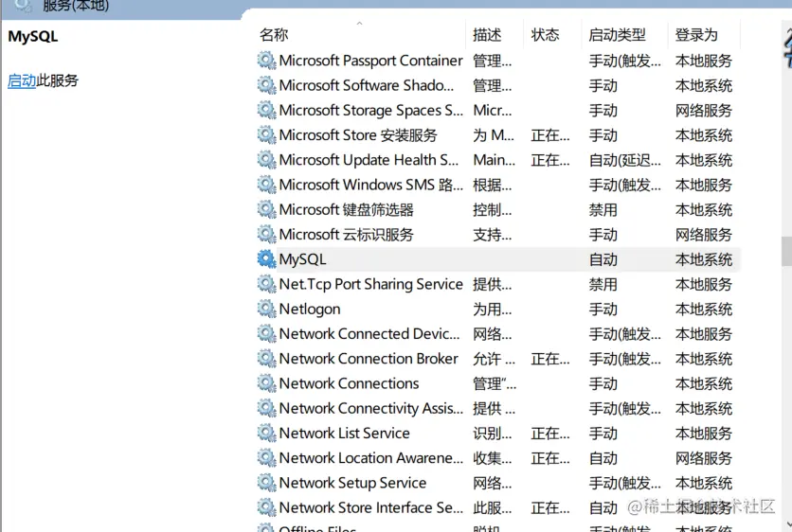The height and width of the screenshot is (532, 792).
Task: Sort services by the 名称 column header
Action: tap(273, 35)
